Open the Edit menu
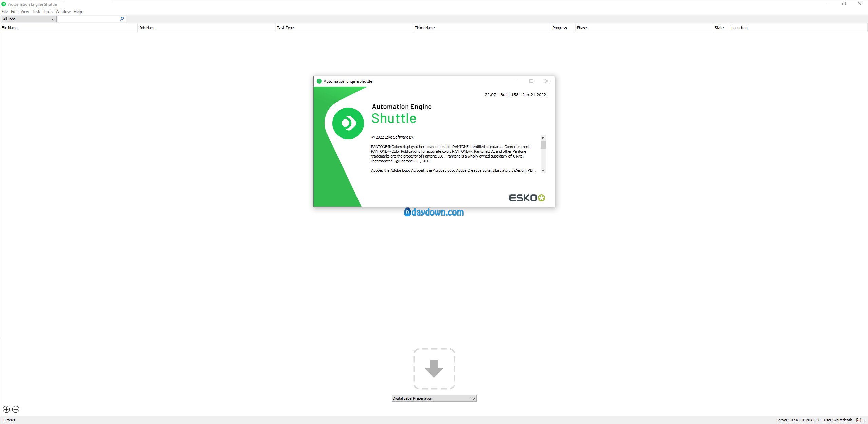This screenshot has width=868, height=424. coord(14,12)
